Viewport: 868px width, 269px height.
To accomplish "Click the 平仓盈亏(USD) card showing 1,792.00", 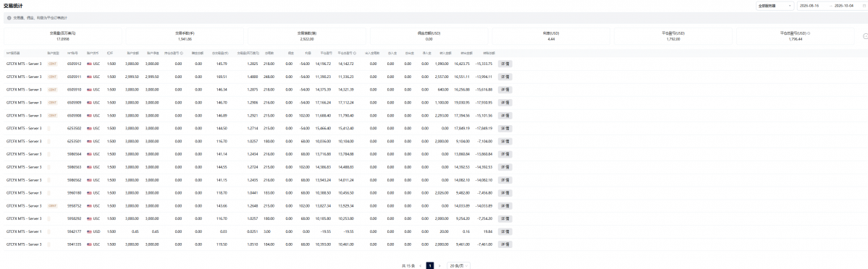I will tap(673, 37).
